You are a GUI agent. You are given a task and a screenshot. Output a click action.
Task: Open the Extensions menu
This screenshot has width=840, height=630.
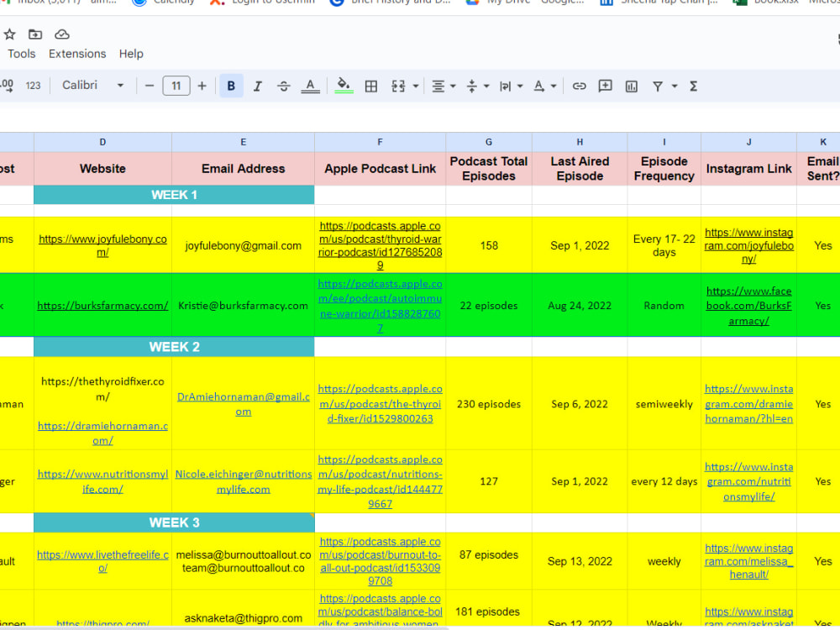[77, 54]
